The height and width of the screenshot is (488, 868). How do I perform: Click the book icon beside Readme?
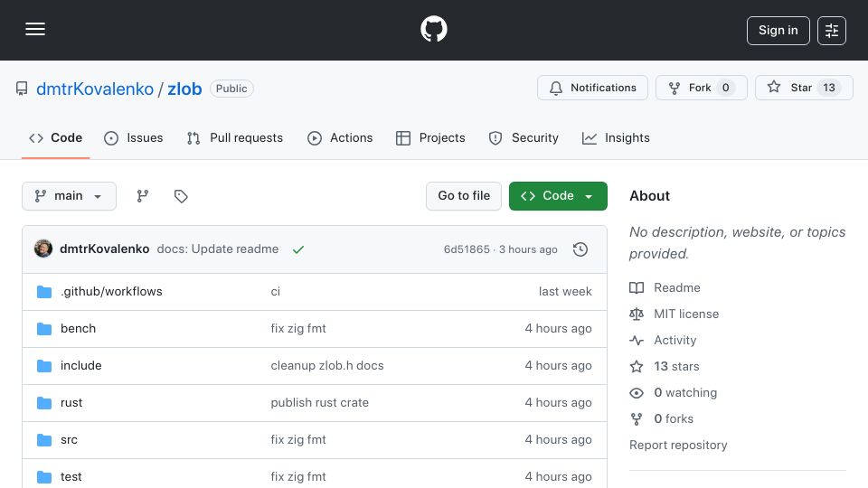(x=637, y=287)
